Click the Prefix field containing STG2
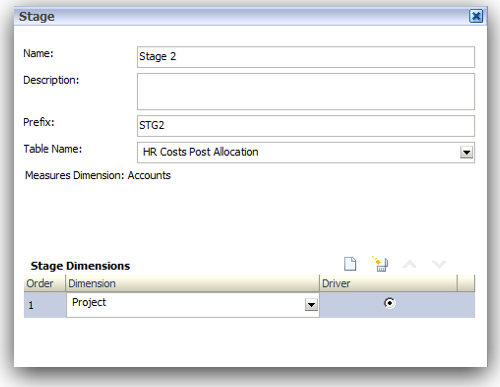Image resolution: width=500 pixels, height=387 pixels. pos(306,126)
